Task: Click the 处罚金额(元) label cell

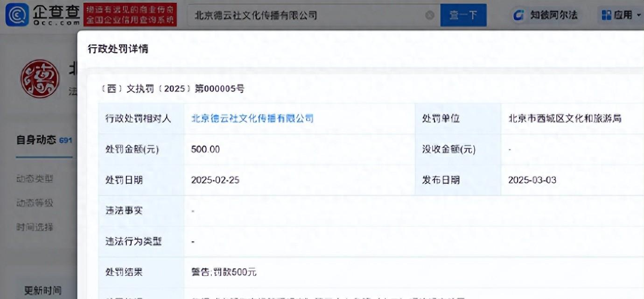Action: 142,149
